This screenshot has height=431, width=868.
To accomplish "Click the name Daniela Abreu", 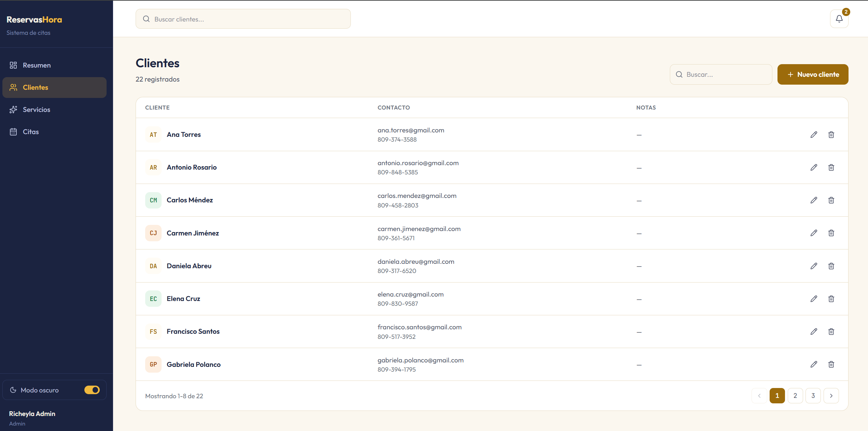I will 189,266.
